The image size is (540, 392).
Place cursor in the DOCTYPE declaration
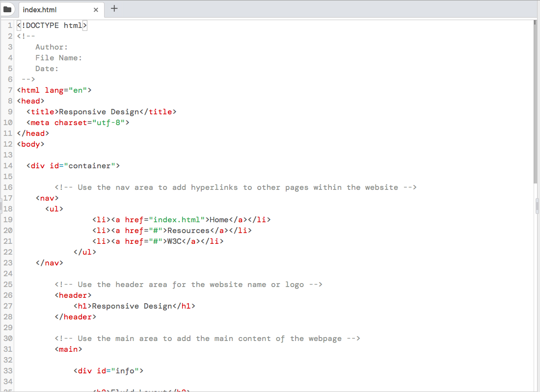(52, 25)
